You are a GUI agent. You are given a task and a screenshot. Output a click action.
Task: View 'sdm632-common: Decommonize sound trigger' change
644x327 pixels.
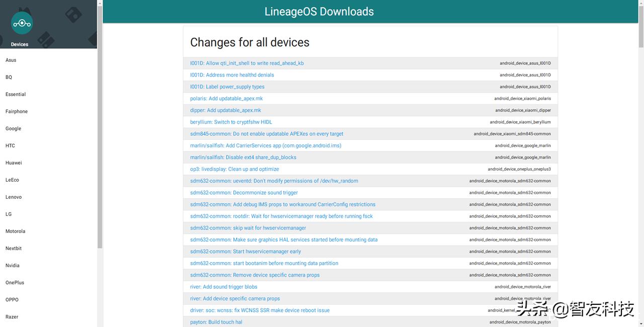click(x=244, y=193)
